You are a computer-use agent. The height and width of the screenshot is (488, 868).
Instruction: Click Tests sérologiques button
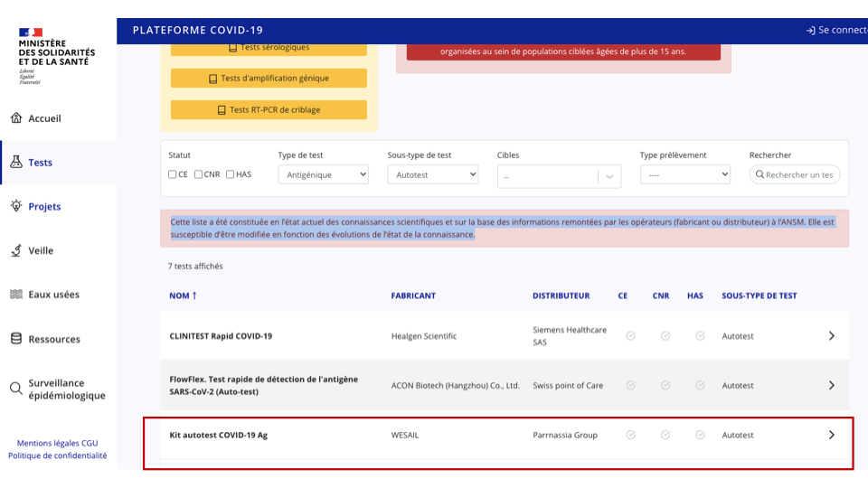point(269,49)
